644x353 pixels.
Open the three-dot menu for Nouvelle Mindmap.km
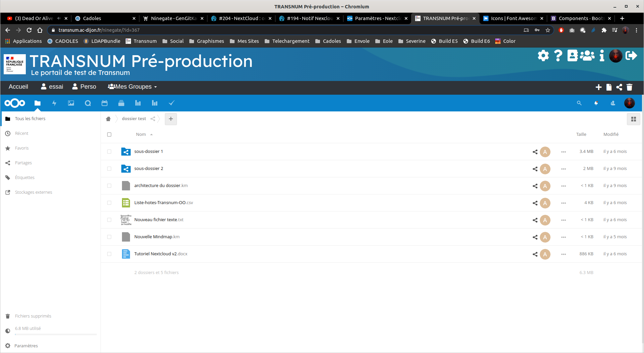point(564,237)
